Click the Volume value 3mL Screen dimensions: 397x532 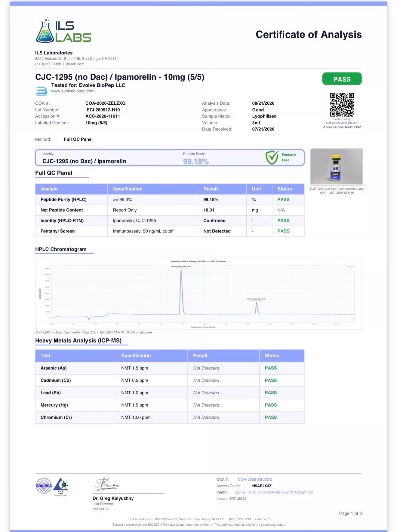tap(257, 123)
